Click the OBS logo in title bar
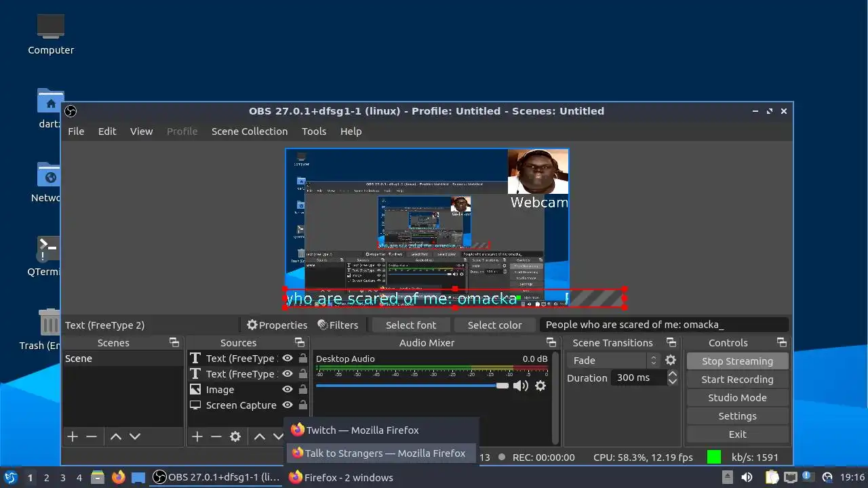The width and height of the screenshot is (868, 488). tap(71, 111)
